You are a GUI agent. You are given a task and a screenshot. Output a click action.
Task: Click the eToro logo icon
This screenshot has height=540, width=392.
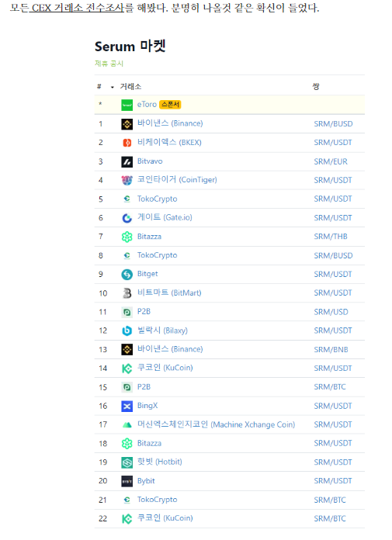(x=127, y=105)
